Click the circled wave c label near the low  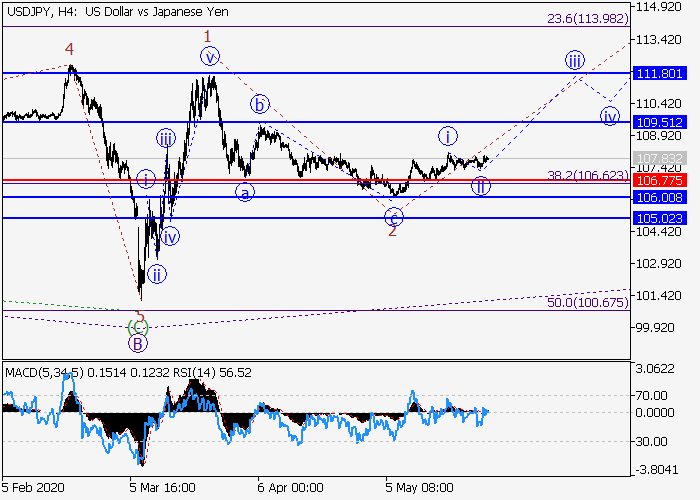394,216
